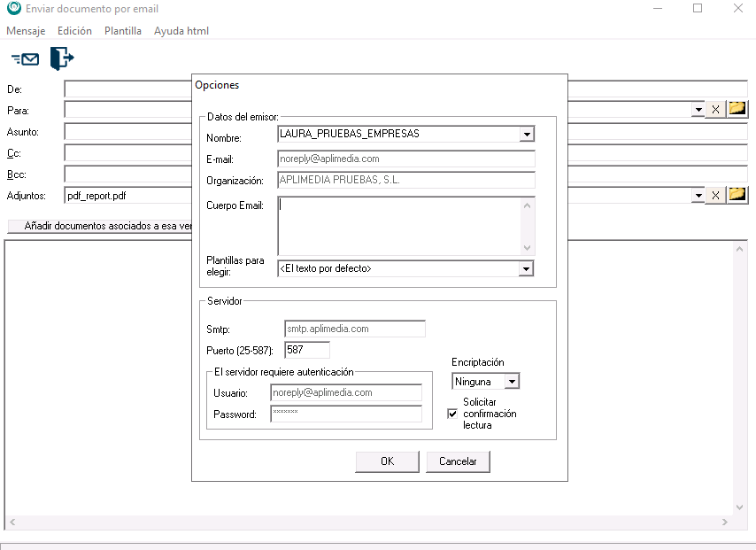Screen dimensions: 756x550
Task: Open the Para recipients dropdown arrow
Action: point(699,110)
